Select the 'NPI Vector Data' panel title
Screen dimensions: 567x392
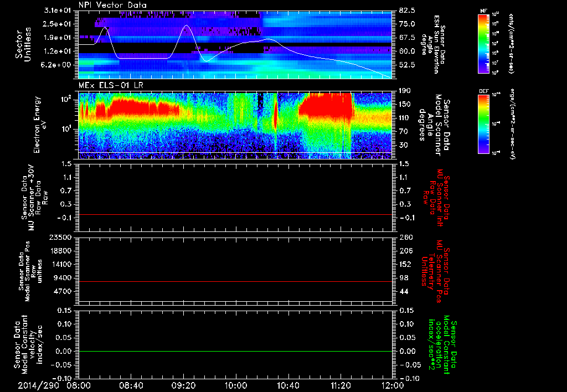pyautogui.click(x=113, y=5)
